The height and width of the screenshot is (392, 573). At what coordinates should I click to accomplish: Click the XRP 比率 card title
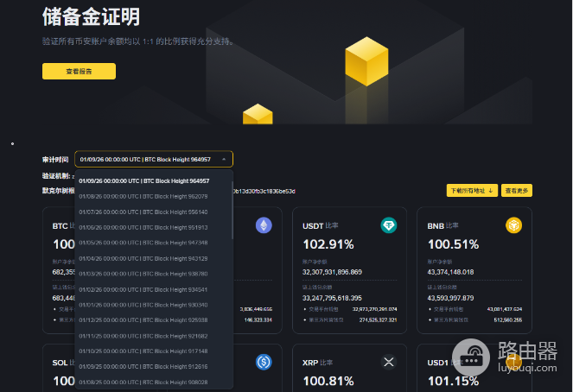(x=317, y=363)
